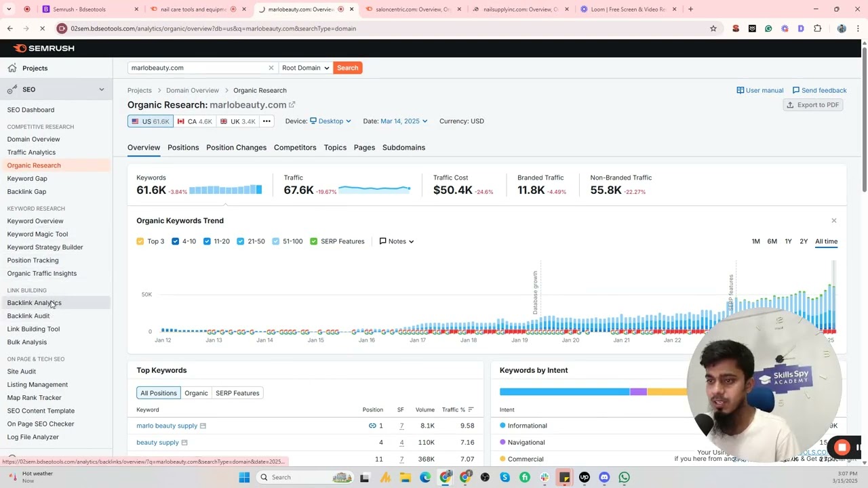868x488 pixels.
Task: Open Slack from the taskbar
Action: tap(545, 477)
